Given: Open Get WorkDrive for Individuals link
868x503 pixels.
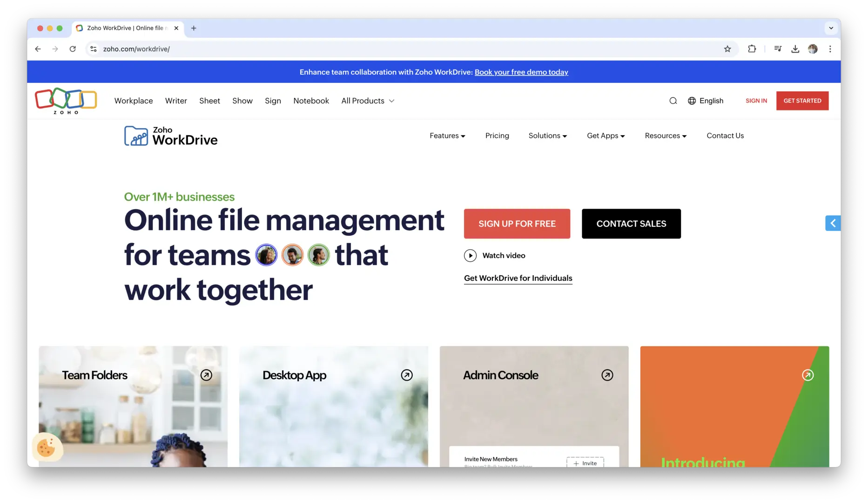Looking at the screenshot, I should coord(518,279).
